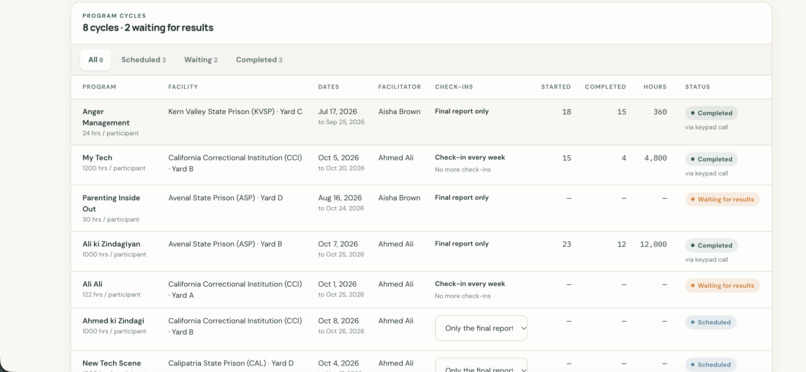806x372 pixels.
Task: Open the Scheduled 3 tab
Action: tap(143, 60)
